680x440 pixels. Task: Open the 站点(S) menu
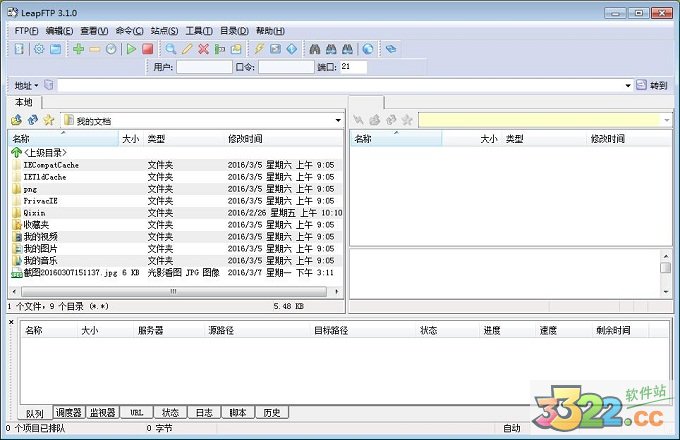[x=164, y=31]
